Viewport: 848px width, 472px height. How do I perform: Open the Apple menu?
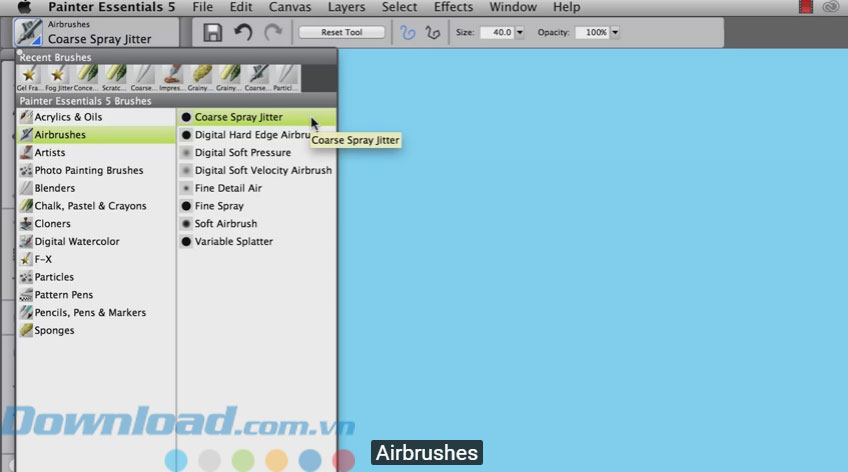click(24, 7)
